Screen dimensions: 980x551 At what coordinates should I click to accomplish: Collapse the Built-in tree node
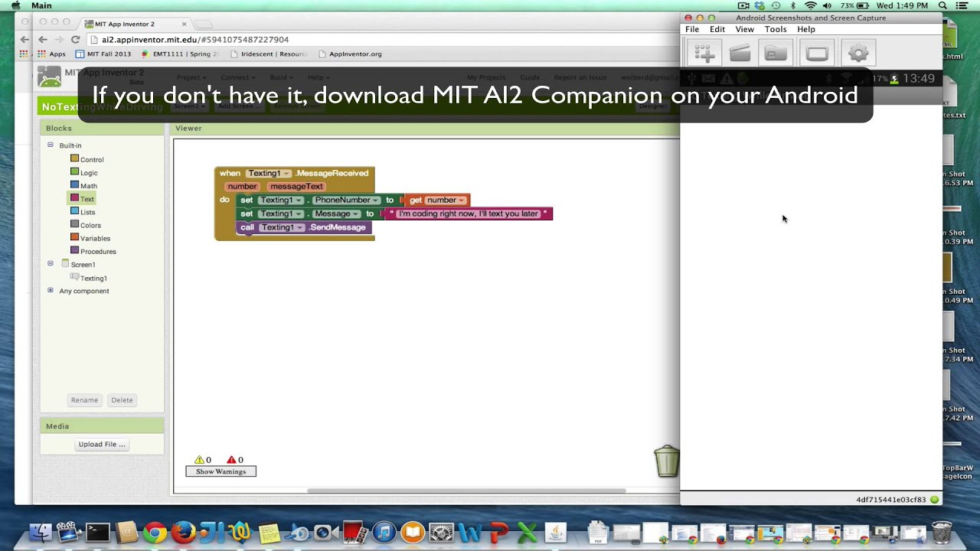click(51, 145)
